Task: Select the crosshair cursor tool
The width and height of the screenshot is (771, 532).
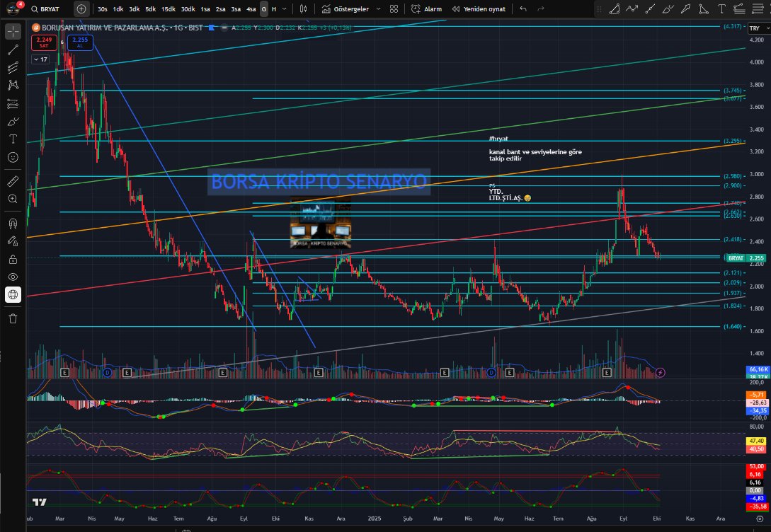Action: (x=13, y=31)
